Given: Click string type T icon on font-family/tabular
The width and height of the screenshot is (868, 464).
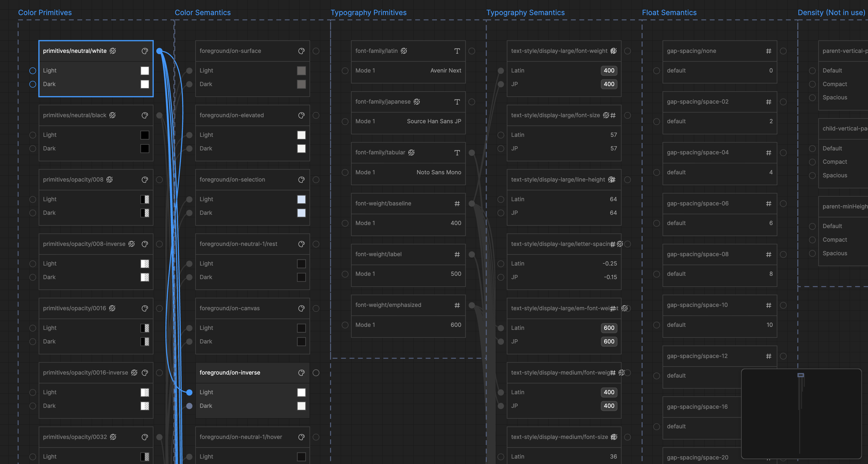Looking at the screenshot, I should tap(457, 153).
